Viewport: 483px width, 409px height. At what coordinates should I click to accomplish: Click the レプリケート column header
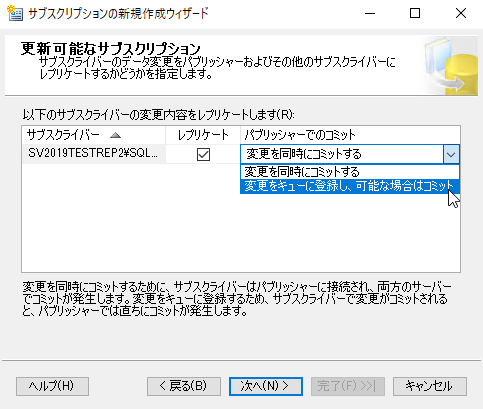203,135
